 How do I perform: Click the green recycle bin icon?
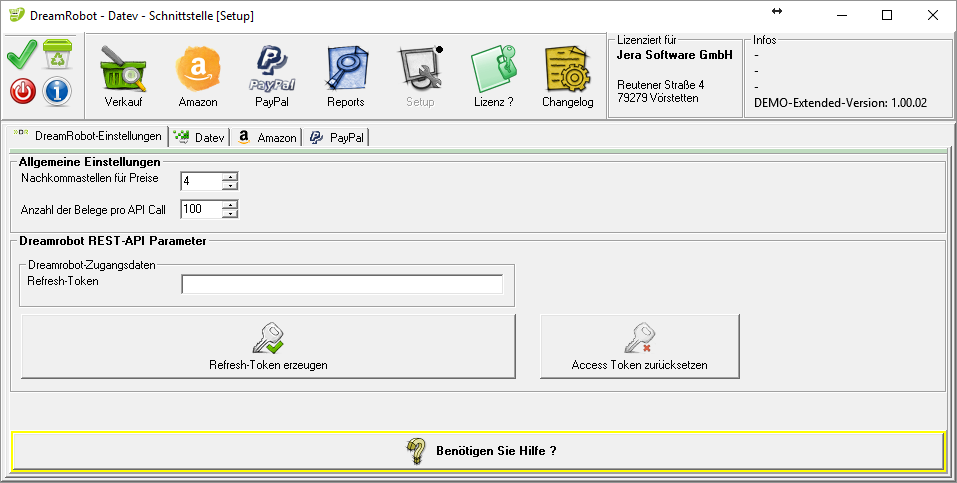tap(59, 55)
